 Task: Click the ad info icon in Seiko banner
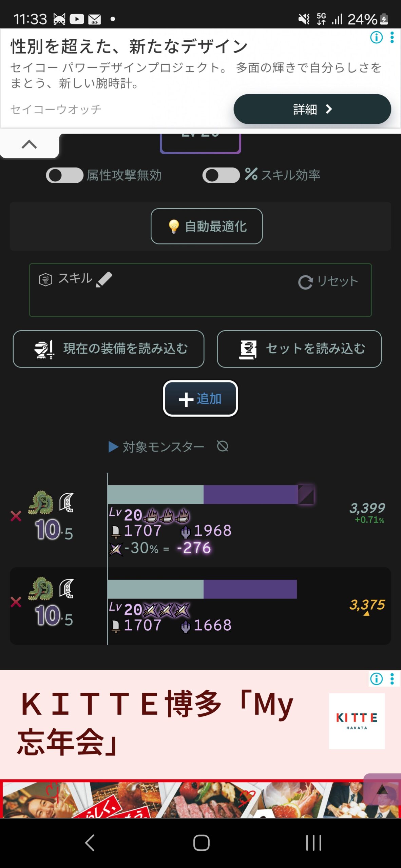(x=376, y=37)
